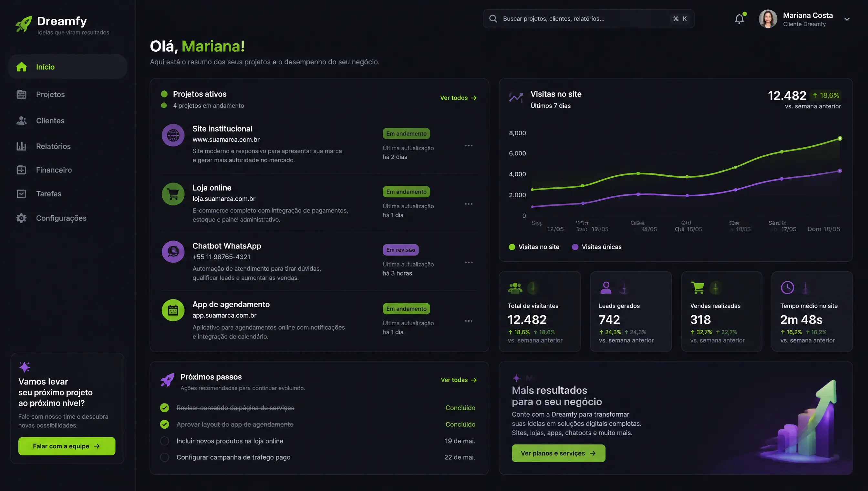This screenshot has height=491, width=868.
Task: Click the Vendas realizadas cart icon
Action: click(x=697, y=287)
